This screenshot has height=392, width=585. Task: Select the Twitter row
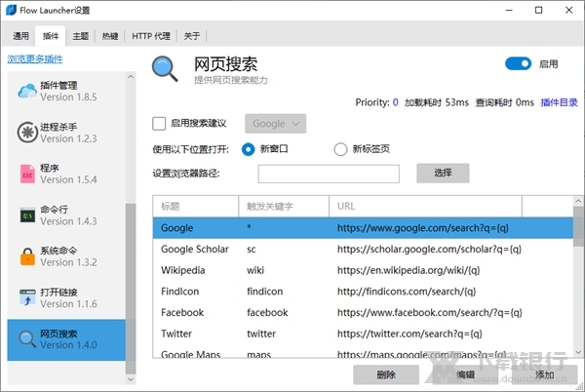point(363,333)
